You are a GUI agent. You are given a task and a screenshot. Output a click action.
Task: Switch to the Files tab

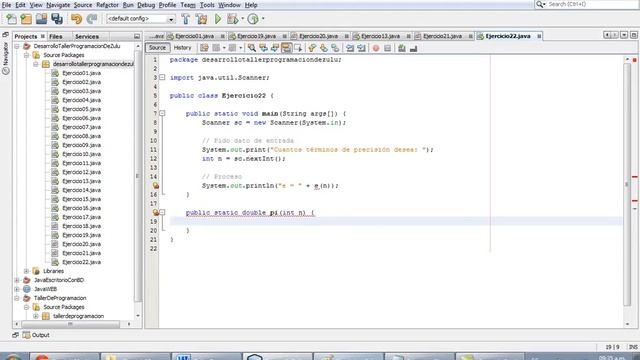click(x=56, y=36)
